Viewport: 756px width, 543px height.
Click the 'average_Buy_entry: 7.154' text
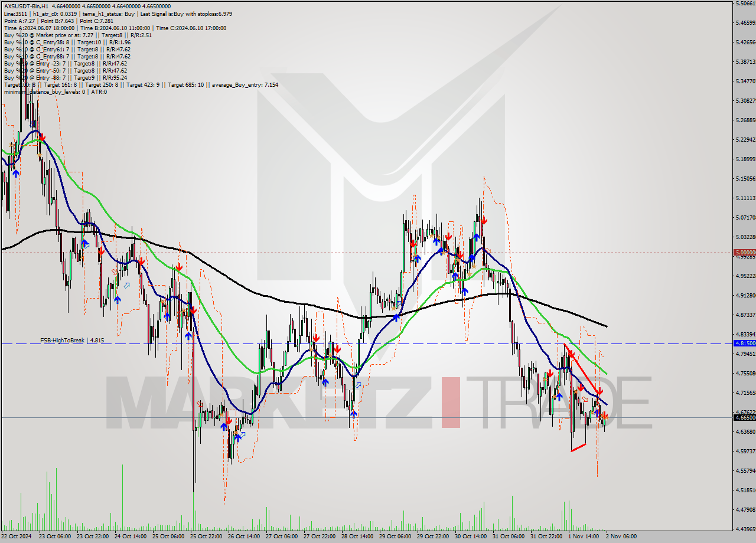(x=245, y=84)
